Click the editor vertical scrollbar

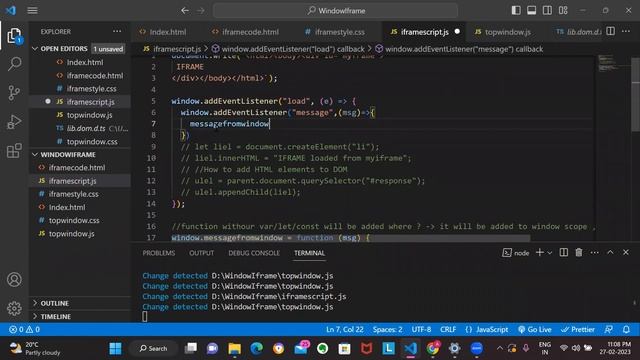click(x=636, y=95)
